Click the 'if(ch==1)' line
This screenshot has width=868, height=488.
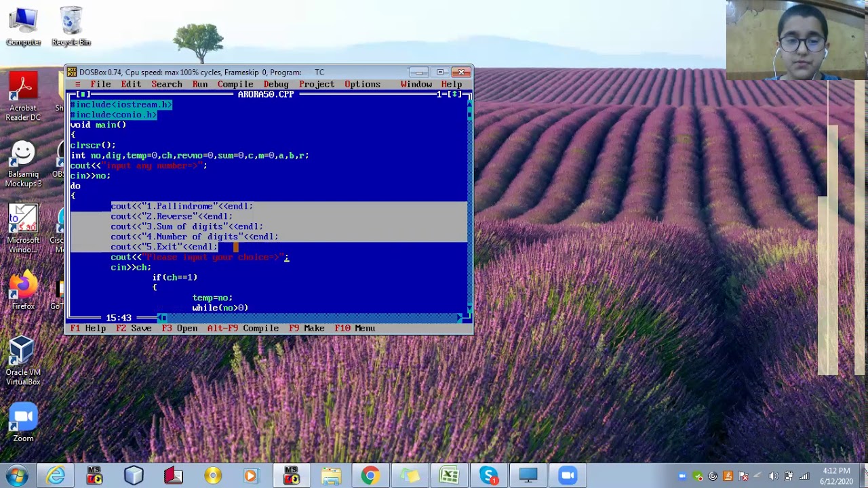pos(175,277)
